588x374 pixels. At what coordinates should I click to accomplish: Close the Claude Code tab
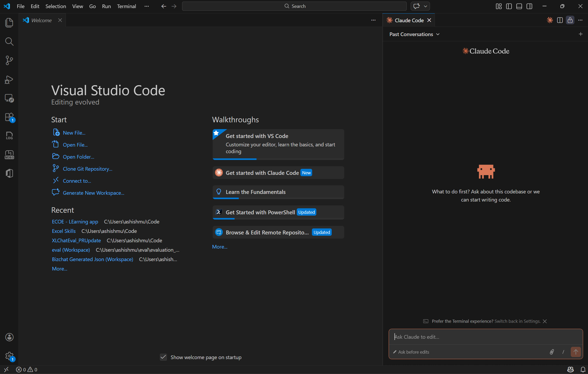[x=429, y=20]
